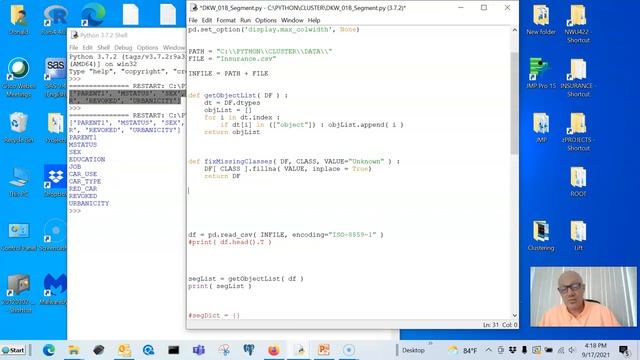Select the Lift folder desktop icon
Image resolution: width=640 pixels, height=360 pixels.
point(578,236)
